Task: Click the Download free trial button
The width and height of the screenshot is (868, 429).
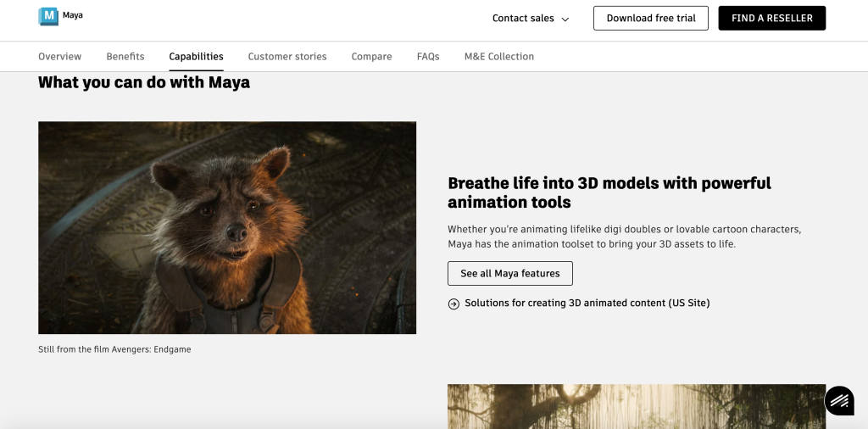Action: [x=651, y=19]
